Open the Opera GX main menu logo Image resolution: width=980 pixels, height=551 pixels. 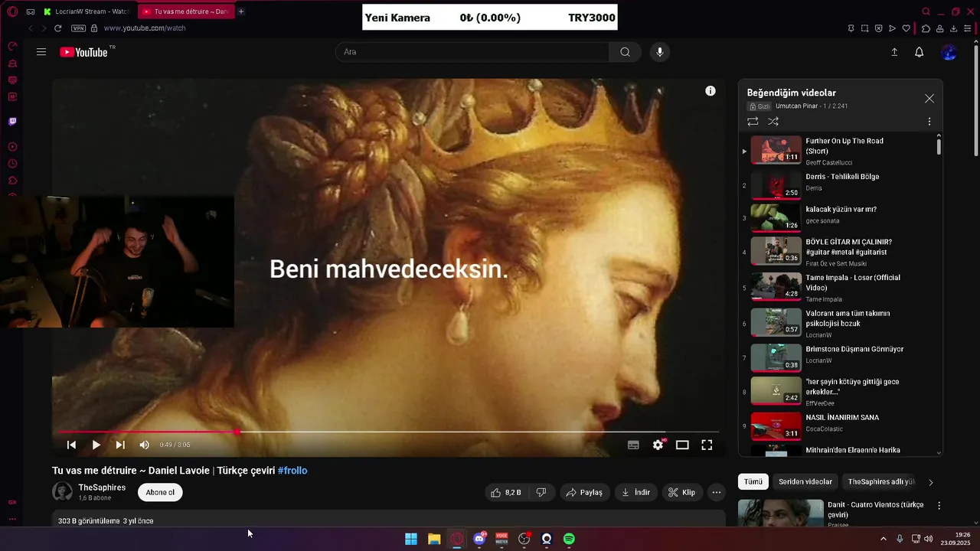tap(12, 11)
